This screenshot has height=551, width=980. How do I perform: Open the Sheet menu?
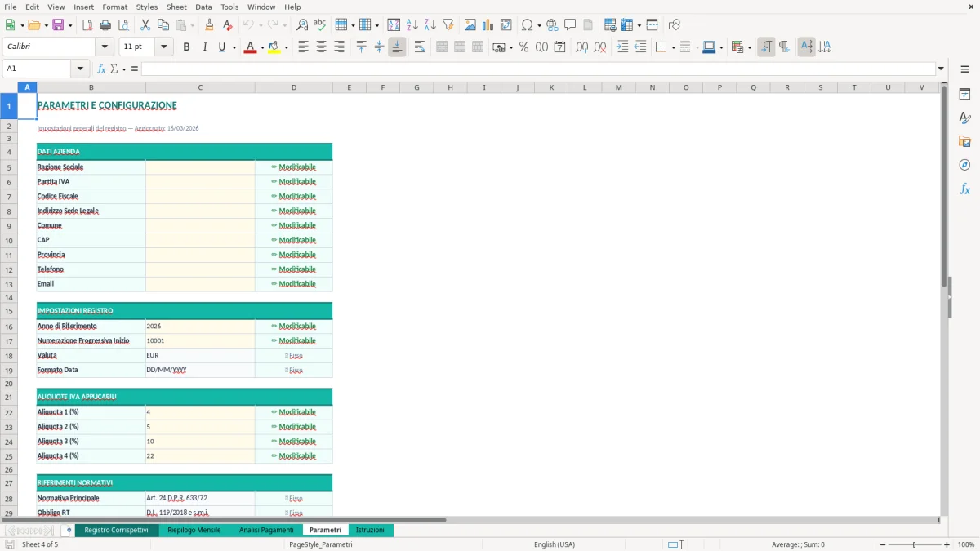pyautogui.click(x=176, y=7)
